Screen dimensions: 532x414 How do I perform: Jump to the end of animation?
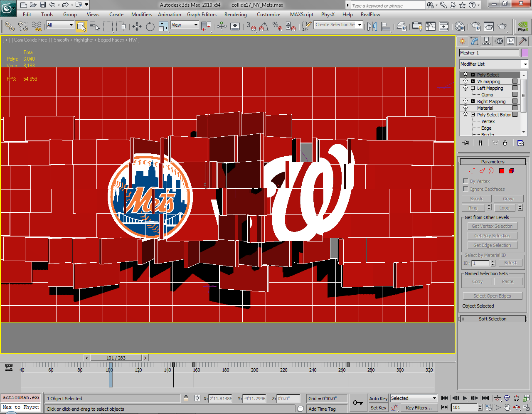485,398
